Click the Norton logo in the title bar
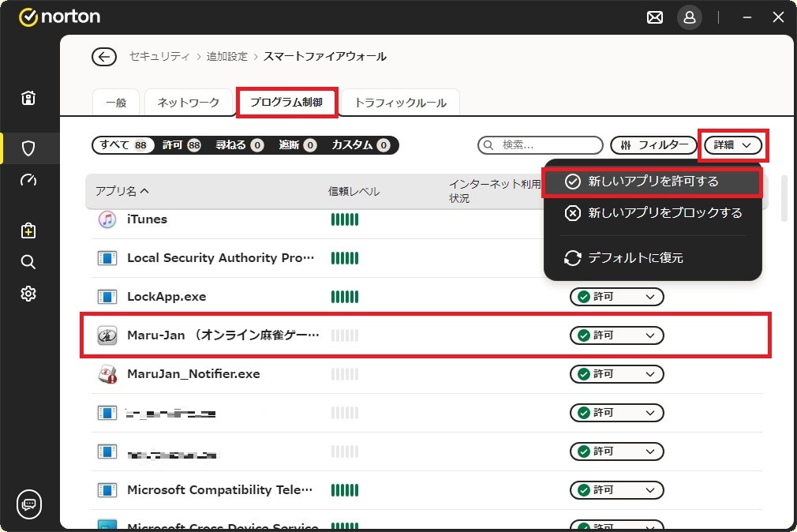Screen dimensions: 797x532 (x=59, y=17)
